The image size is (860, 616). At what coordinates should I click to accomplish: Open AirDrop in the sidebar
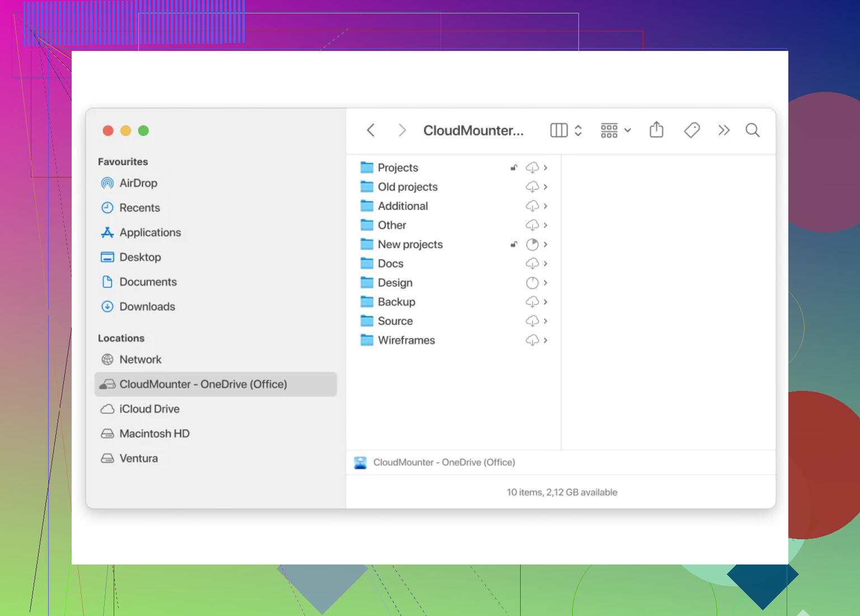point(216,183)
